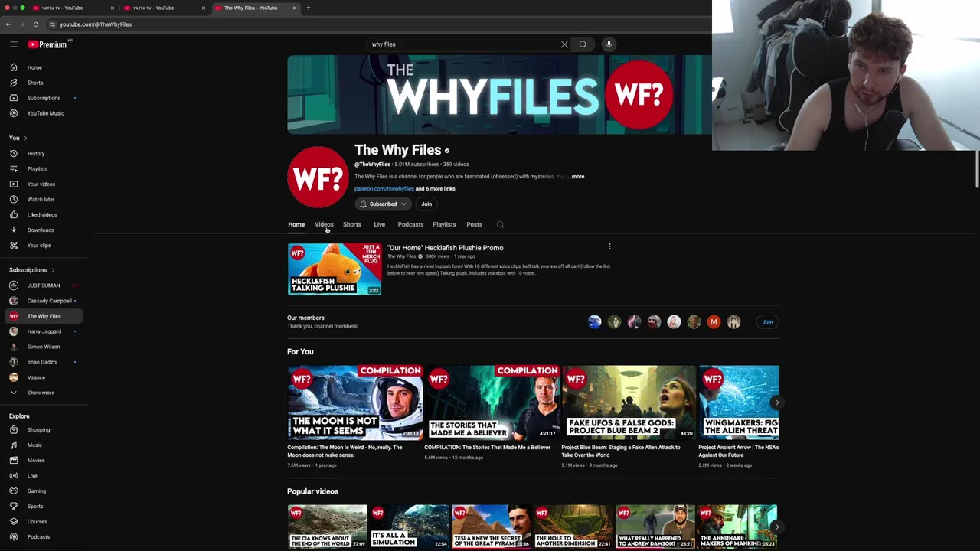Viewport: 980px width, 551px height.
Task: Open the Hecklefish Plushie Promo title
Action: (445, 248)
